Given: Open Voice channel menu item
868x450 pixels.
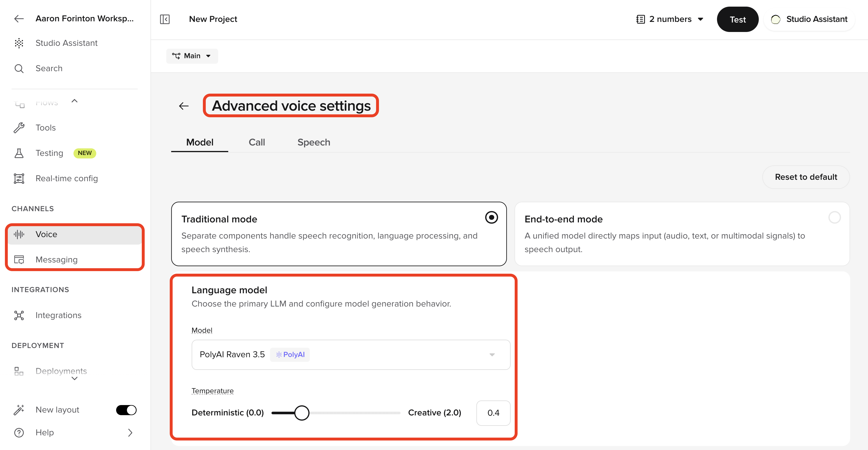Looking at the screenshot, I should 74,234.
